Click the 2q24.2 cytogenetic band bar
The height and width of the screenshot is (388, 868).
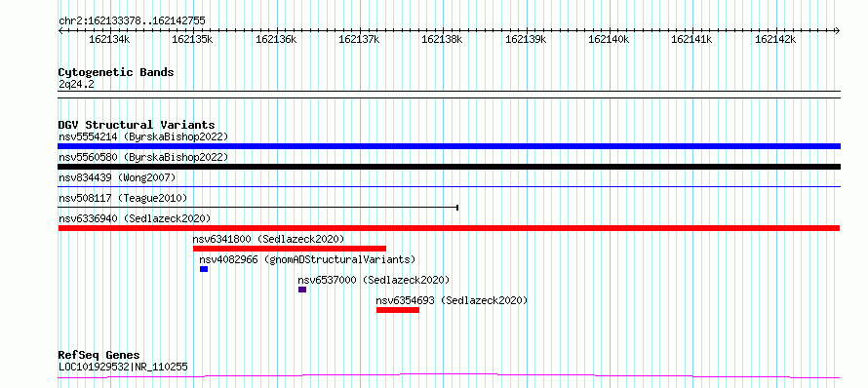(x=449, y=95)
